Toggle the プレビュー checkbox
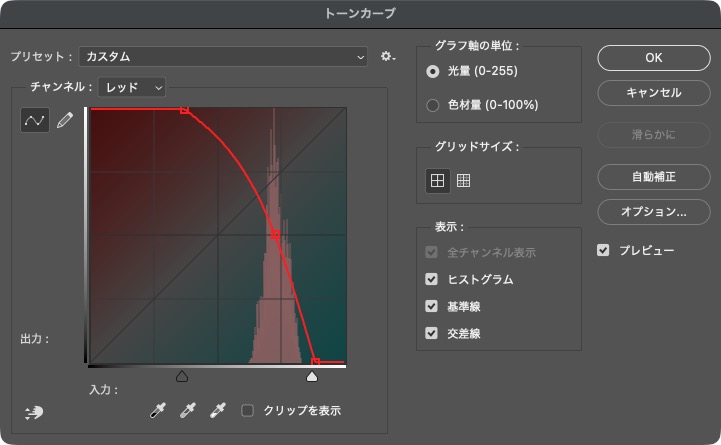Viewport: 721px width, 445px height. coord(603,250)
